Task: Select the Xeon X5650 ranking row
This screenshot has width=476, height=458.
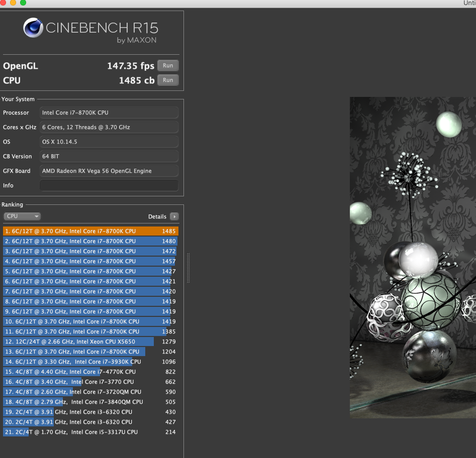Action: click(x=90, y=341)
